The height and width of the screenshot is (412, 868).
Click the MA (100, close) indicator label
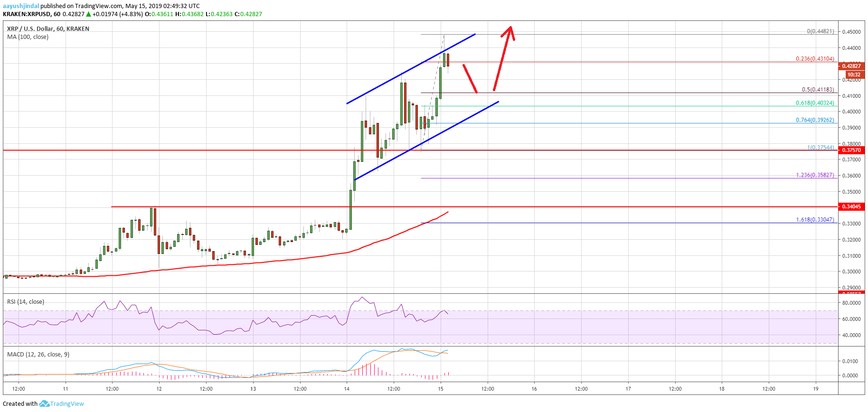[x=28, y=37]
